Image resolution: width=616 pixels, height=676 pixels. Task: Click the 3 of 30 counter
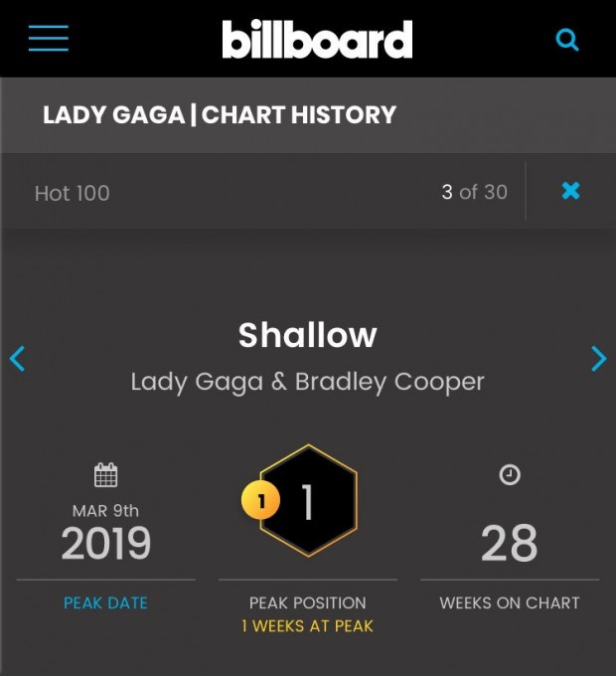pyautogui.click(x=474, y=192)
